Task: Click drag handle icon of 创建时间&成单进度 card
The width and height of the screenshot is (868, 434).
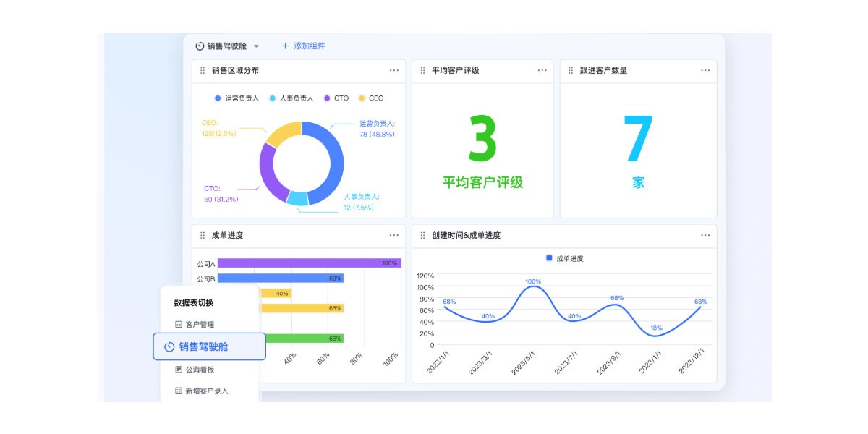Action: (x=423, y=235)
